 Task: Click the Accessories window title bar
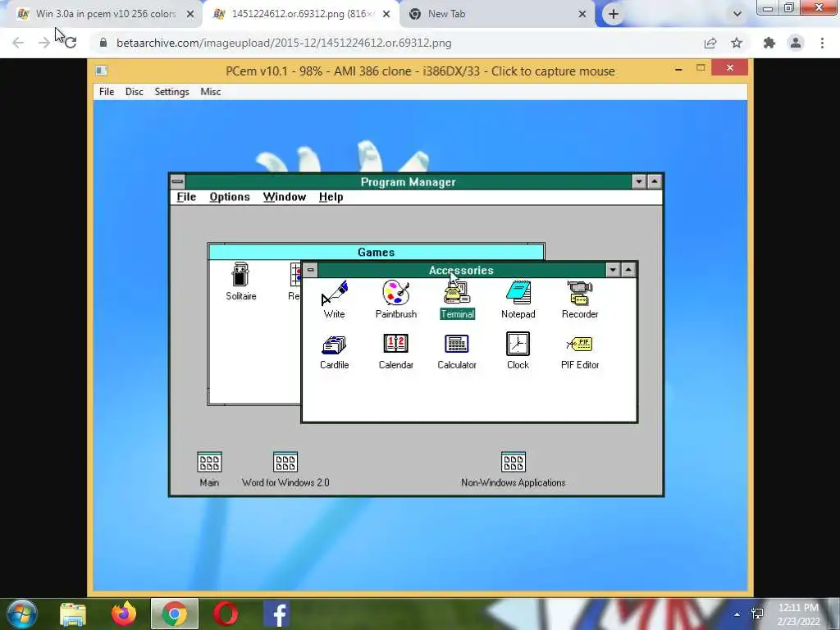point(461,270)
